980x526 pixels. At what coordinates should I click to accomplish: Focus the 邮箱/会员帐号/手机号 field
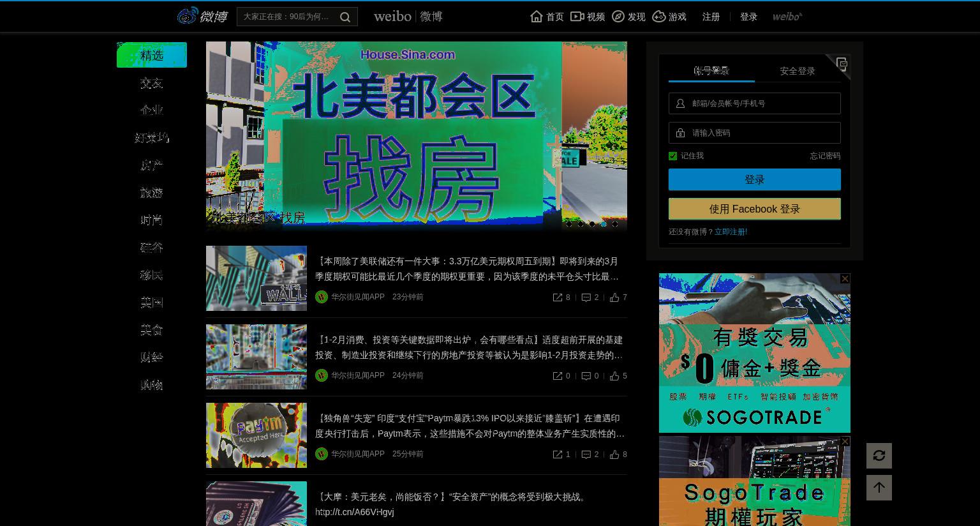coord(755,103)
